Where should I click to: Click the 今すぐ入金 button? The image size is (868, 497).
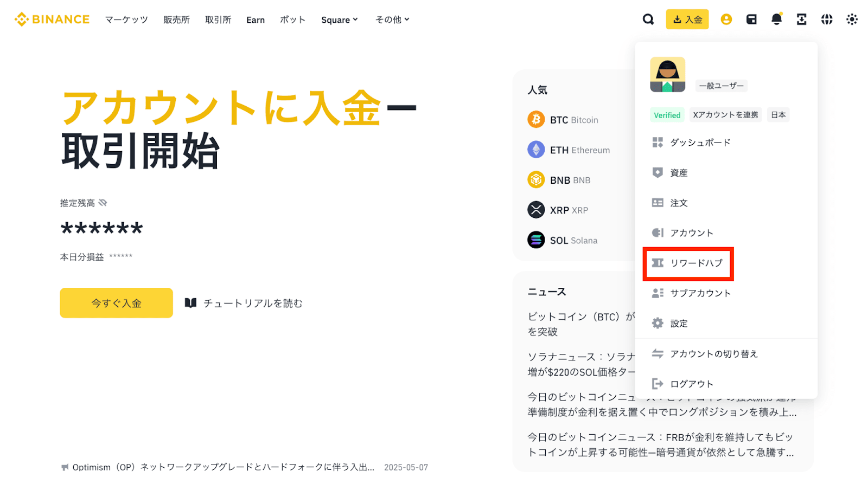[x=116, y=303]
